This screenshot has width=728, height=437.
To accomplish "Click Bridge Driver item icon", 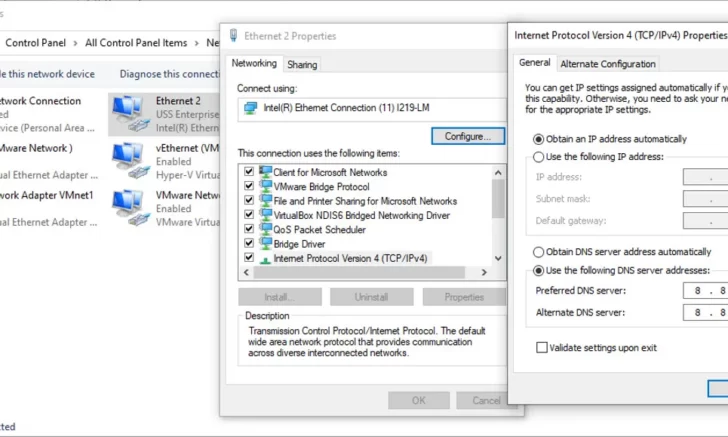I will (266, 243).
